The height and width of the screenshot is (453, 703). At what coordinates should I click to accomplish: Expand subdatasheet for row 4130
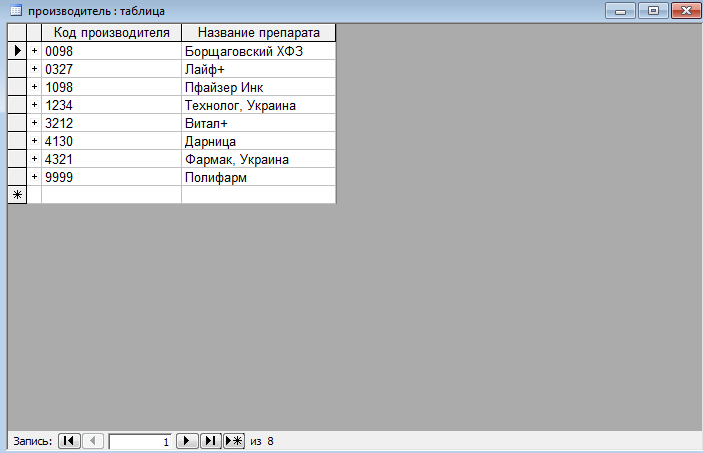click(34, 140)
